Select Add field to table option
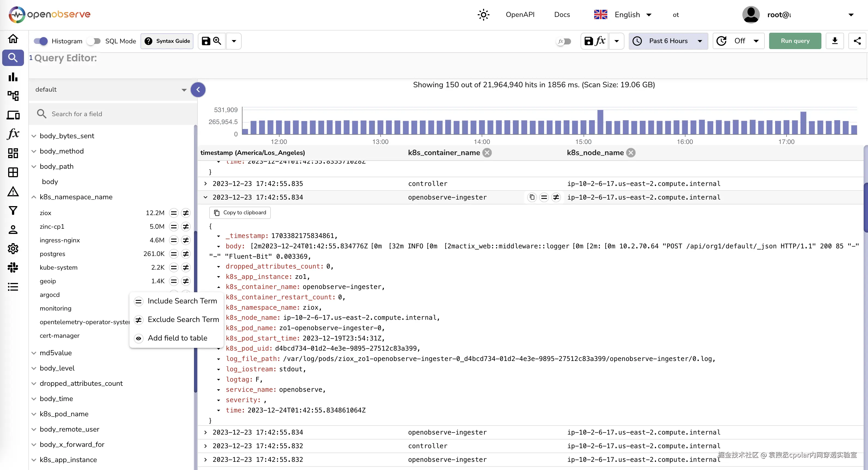This screenshot has height=470, width=868. pos(177,338)
